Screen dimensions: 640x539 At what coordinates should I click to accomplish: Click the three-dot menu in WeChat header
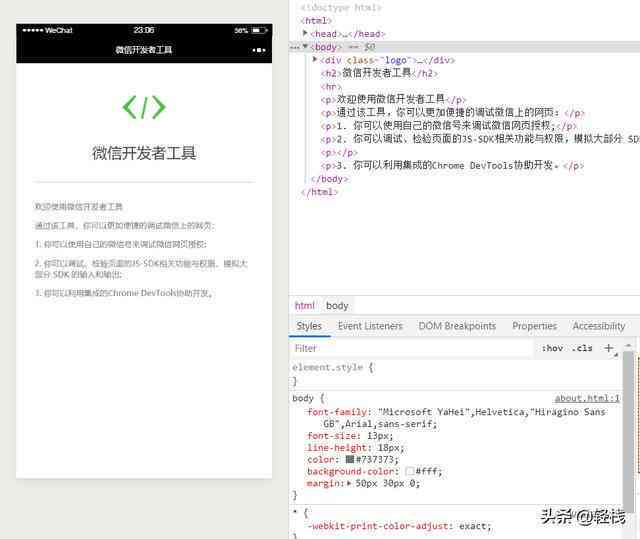click(x=259, y=50)
